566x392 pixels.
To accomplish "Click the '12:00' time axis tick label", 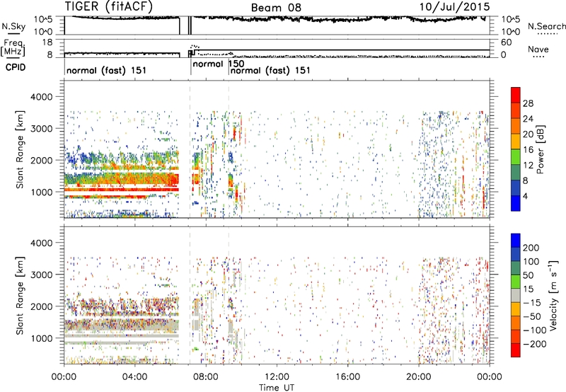I will (277, 377).
